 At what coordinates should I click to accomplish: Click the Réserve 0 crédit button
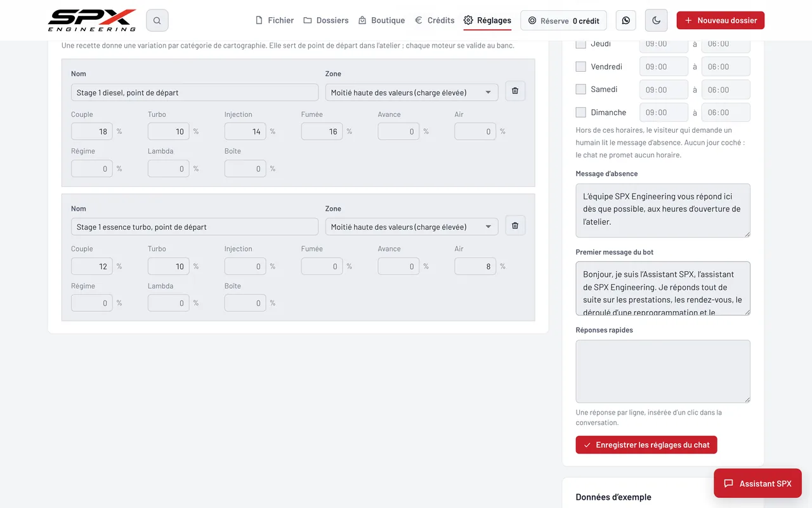(x=563, y=20)
